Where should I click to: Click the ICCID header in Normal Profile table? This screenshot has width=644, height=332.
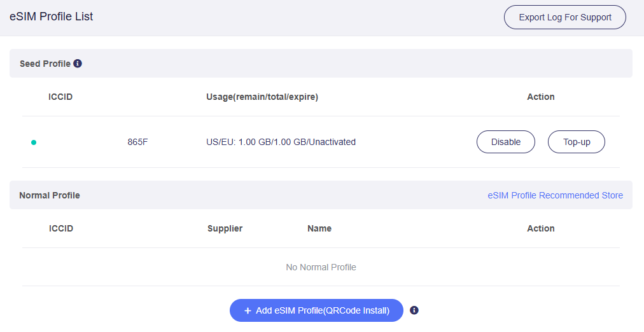[x=61, y=228]
